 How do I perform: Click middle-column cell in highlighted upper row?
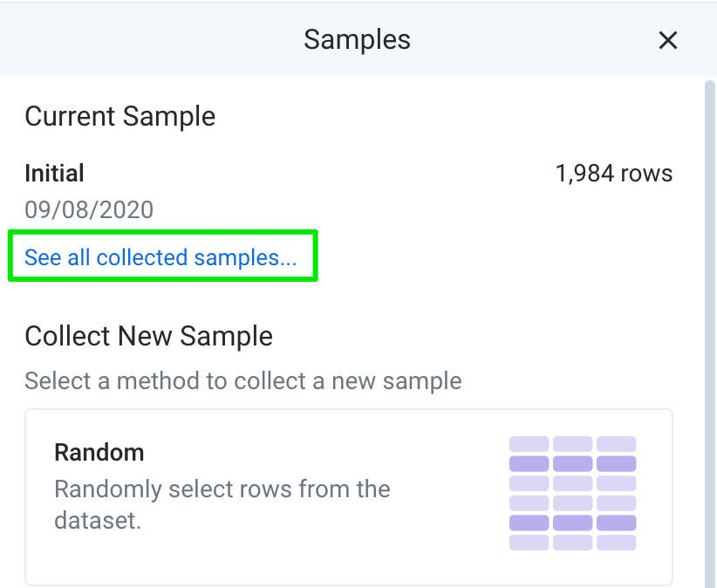coord(572,463)
